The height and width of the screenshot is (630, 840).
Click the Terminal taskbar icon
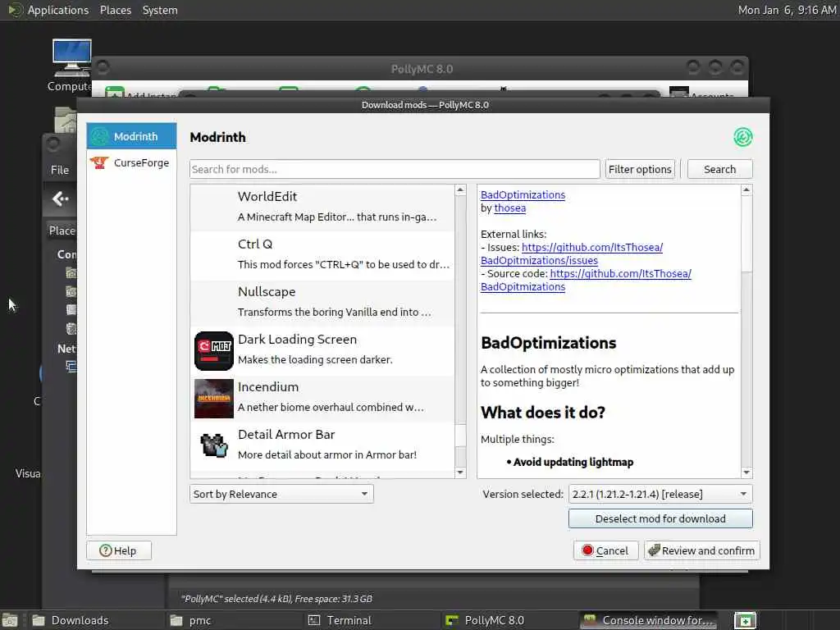pos(314,620)
